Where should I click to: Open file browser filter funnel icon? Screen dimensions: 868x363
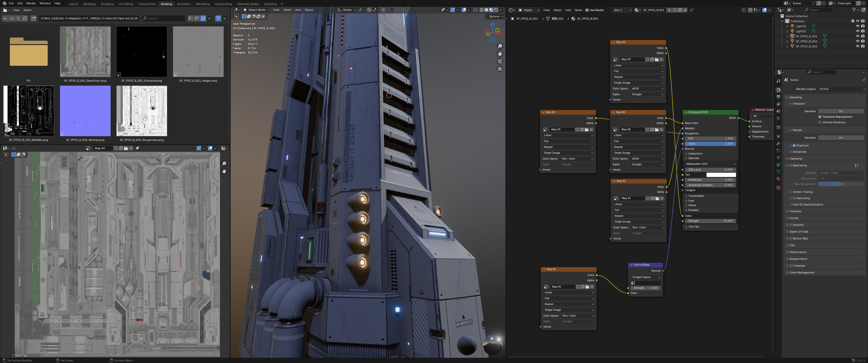pos(218,18)
